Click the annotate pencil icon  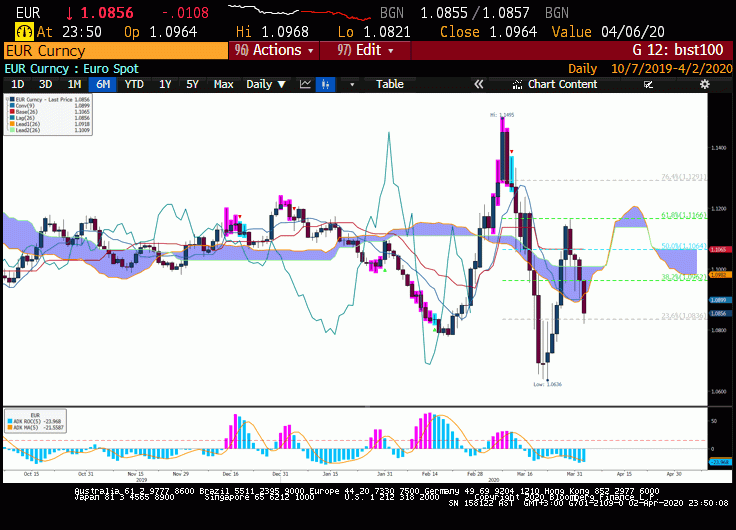pos(648,84)
